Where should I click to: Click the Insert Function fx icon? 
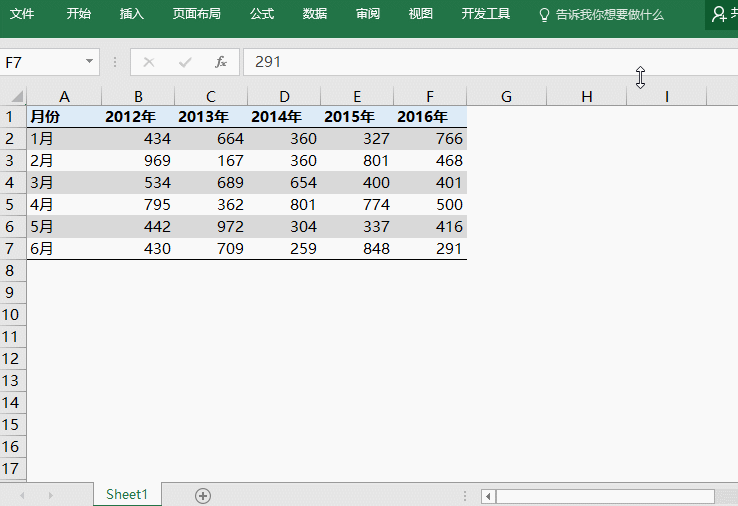221,62
